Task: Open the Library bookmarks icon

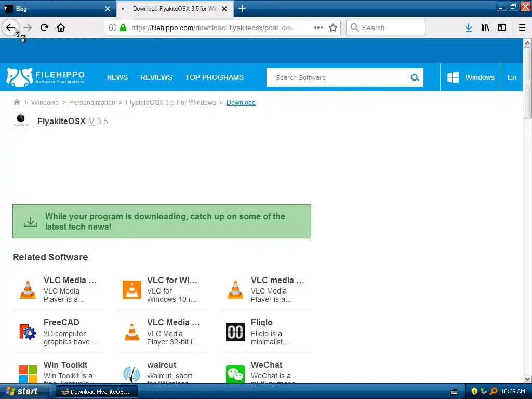Action: [485, 28]
